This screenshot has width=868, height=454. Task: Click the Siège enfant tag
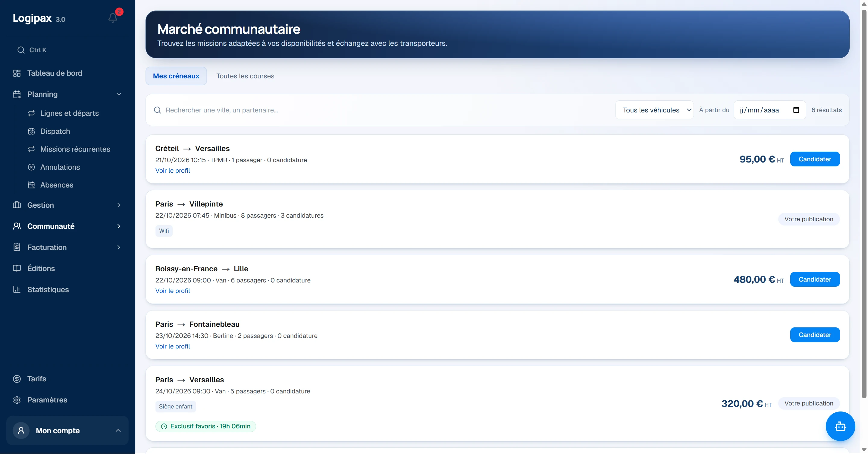[176, 406]
